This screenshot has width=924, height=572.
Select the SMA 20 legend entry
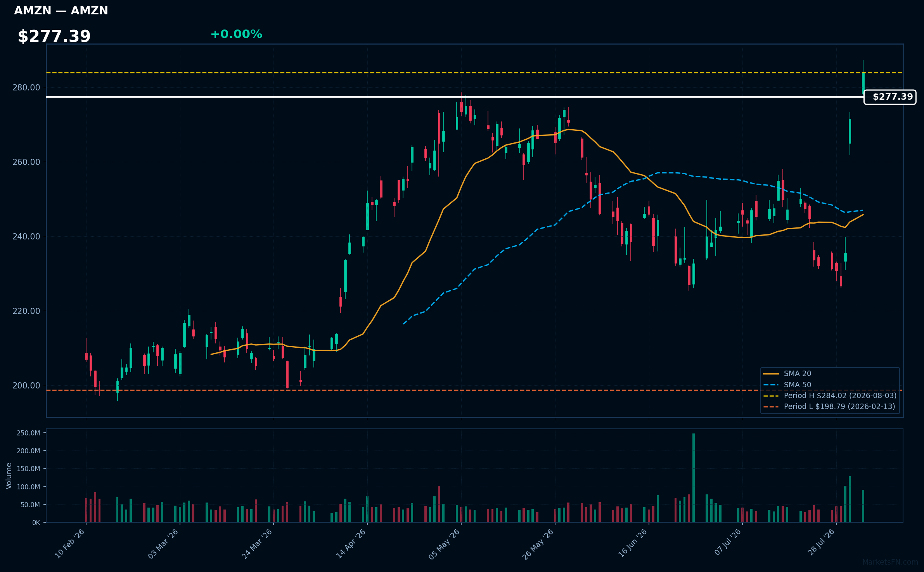point(787,374)
